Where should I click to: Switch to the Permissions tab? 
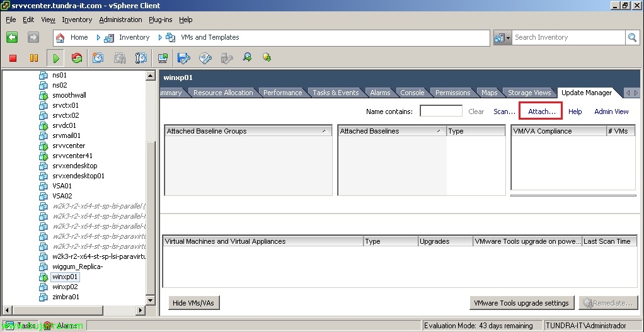[x=452, y=93]
